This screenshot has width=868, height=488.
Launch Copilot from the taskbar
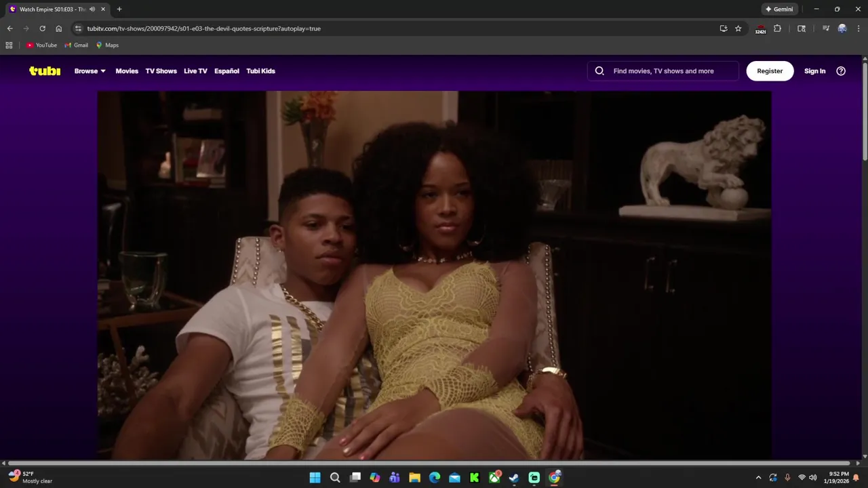(x=375, y=478)
